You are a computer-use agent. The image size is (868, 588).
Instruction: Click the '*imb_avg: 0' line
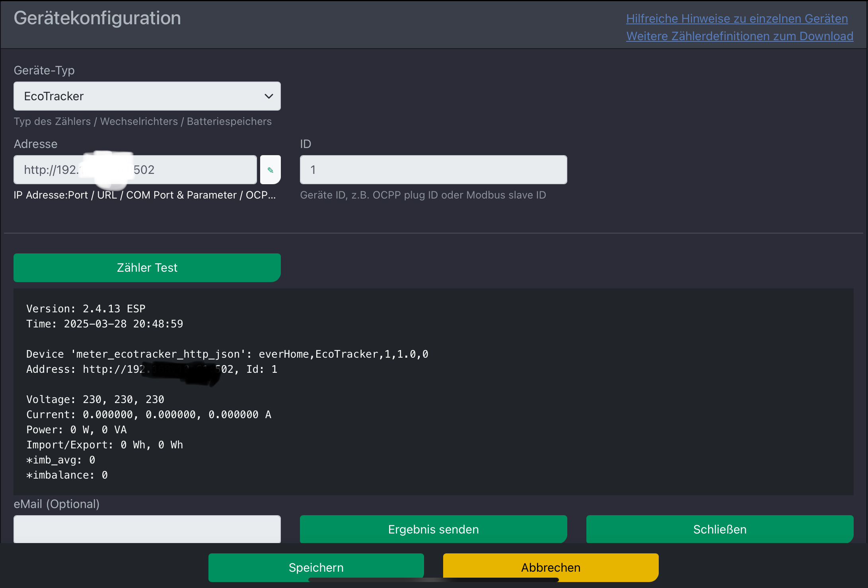point(60,460)
